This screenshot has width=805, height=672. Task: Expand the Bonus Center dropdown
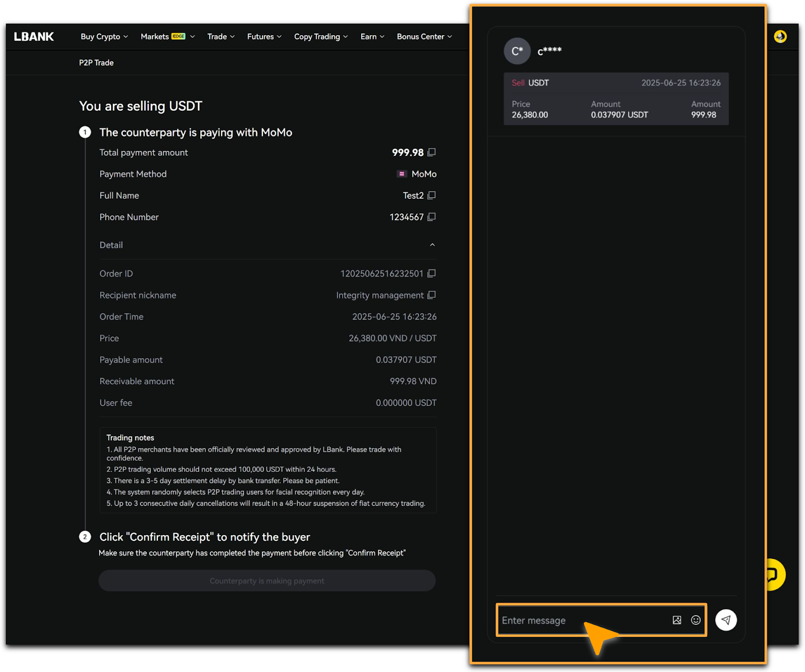pos(424,37)
